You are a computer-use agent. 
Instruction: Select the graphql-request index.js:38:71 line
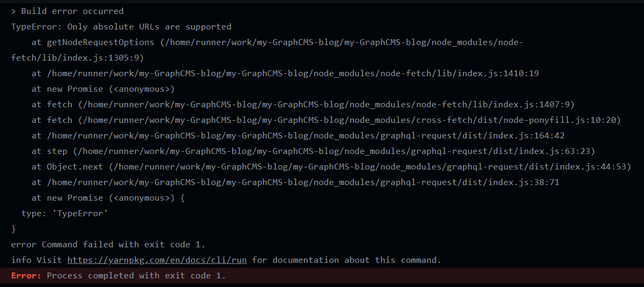click(x=295, y=182)
